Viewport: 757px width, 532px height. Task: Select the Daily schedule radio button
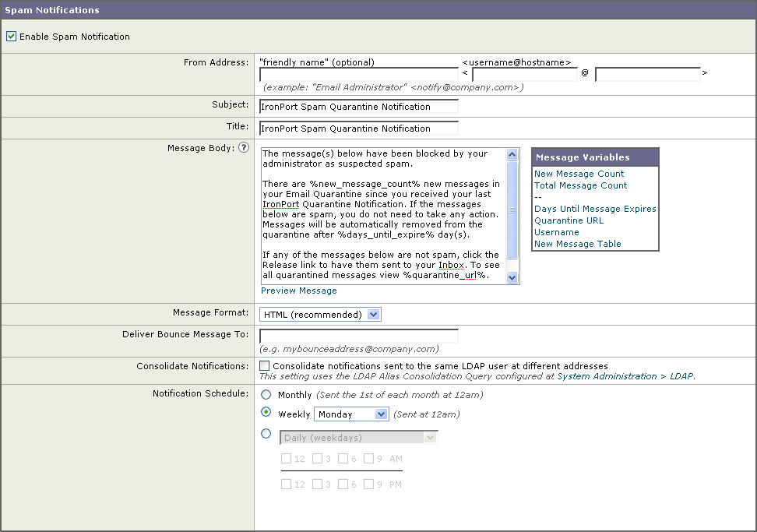pyautogui.click(x=266, y=434)
